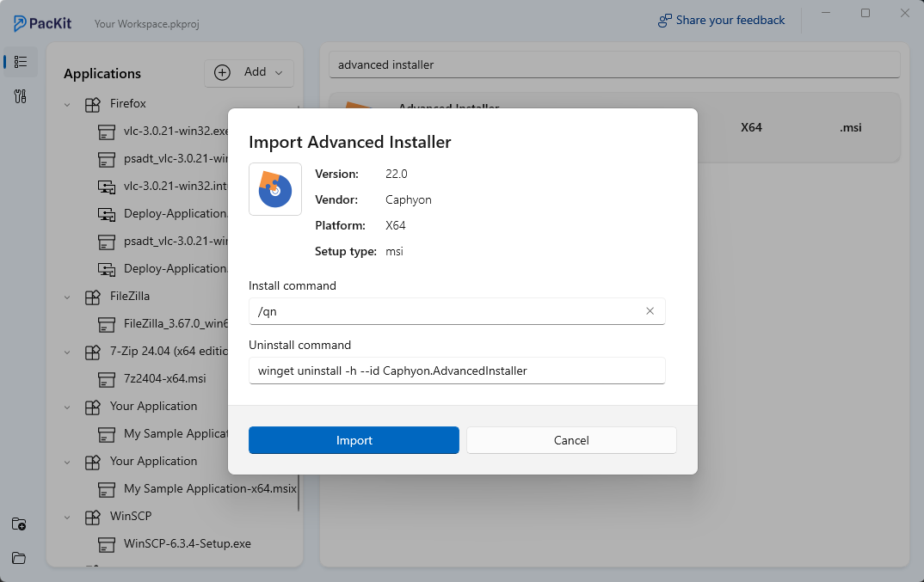Collapse the 7-Zip 24.04 tree group
Screen dimensions: 924x582
tap(67, 352)
